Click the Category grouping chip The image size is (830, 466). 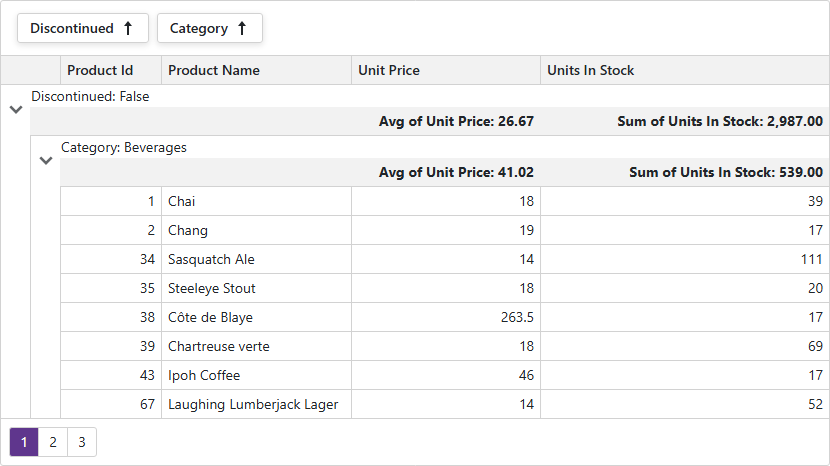(x=210, y=28)
